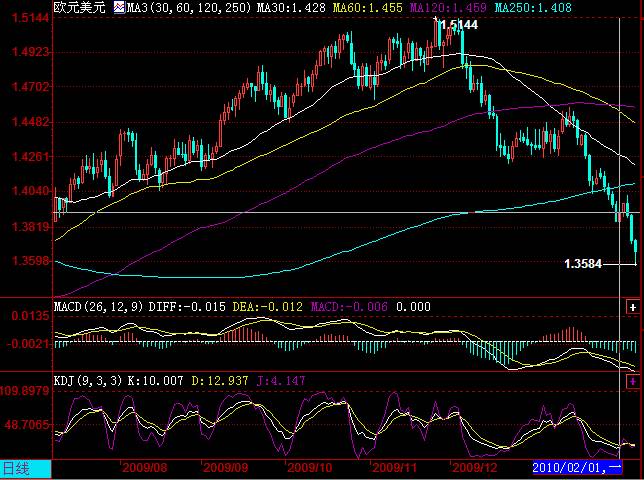Click the MACD(26,12,9) indicator label

point(99,307)
